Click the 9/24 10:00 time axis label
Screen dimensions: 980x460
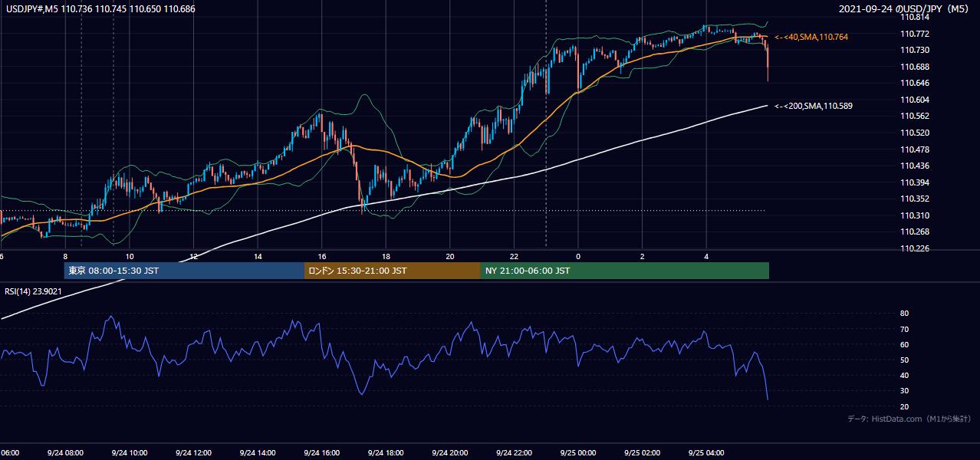pos(129,453)
